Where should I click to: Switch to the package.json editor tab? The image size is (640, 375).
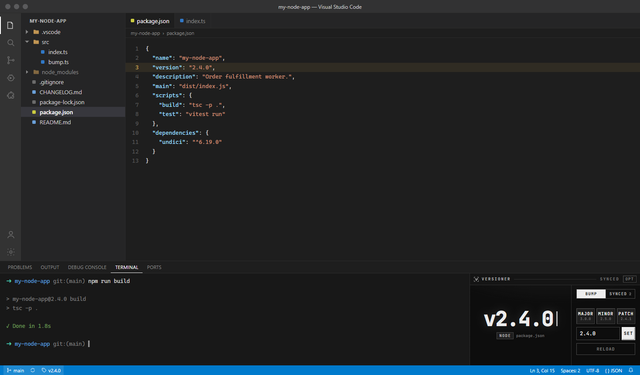pyautogui.click(x=150, y=21)
